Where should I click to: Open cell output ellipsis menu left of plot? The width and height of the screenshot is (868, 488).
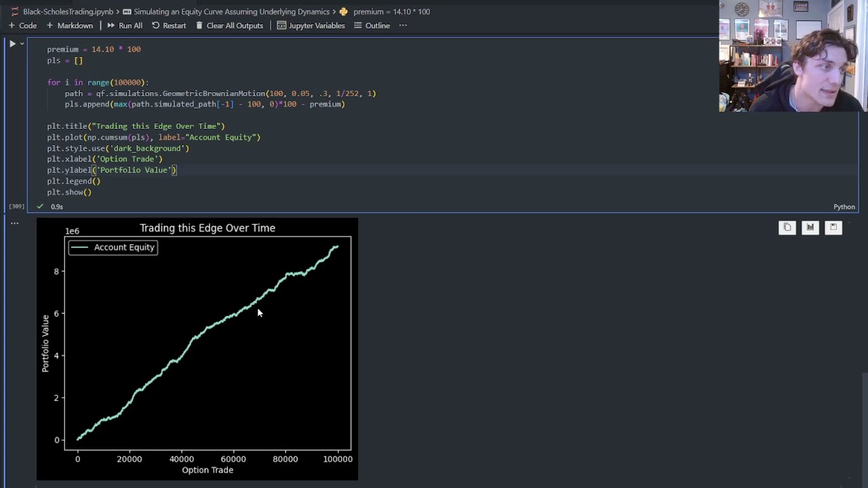tap(14, 222)
